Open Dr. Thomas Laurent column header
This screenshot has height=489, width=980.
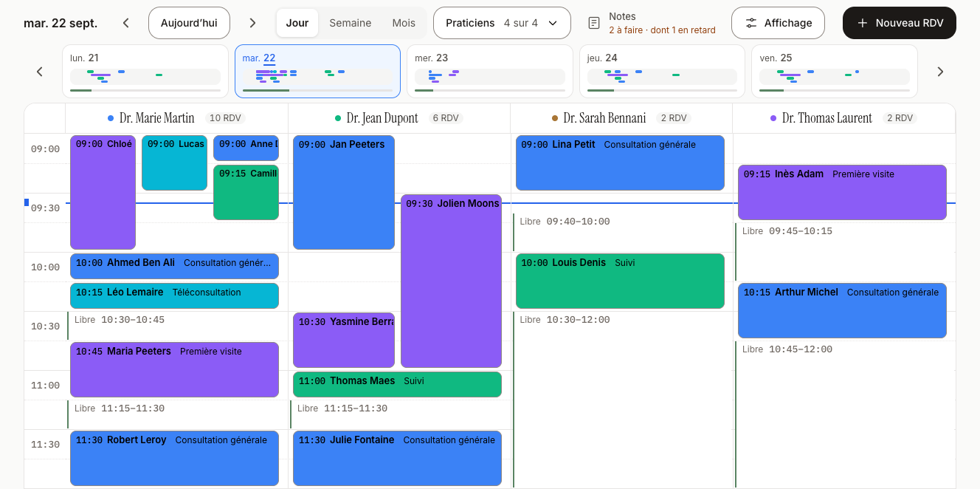843,118
